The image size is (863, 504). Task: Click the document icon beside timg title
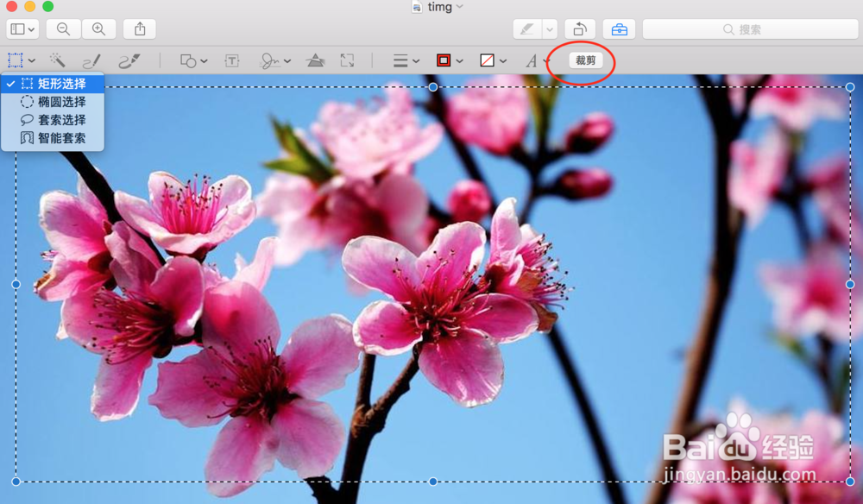[418, 7]
